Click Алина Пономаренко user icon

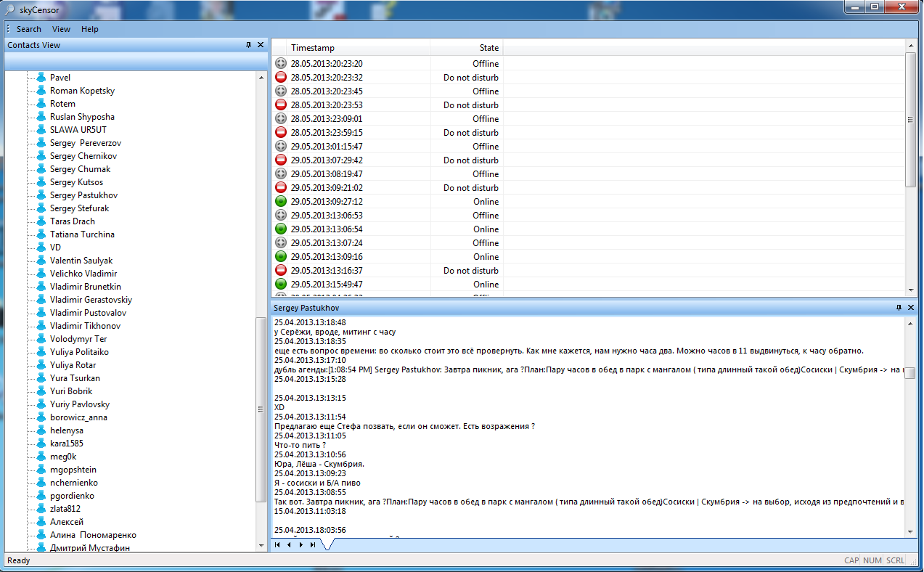point(41,534)
